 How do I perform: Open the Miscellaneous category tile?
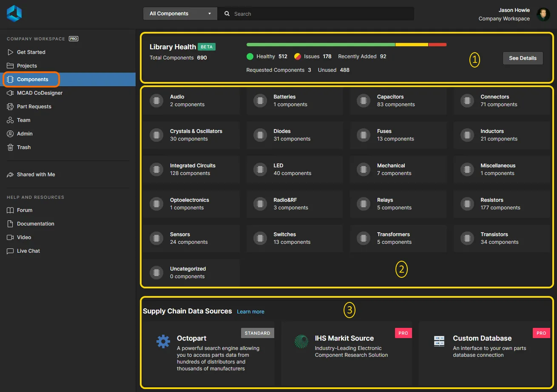coord(502,169)
